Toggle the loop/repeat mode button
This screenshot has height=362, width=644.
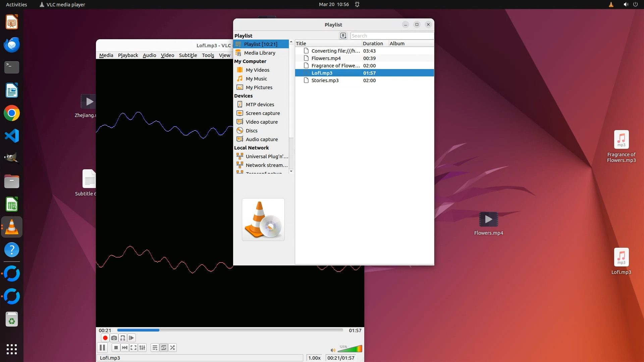(164, 348)
